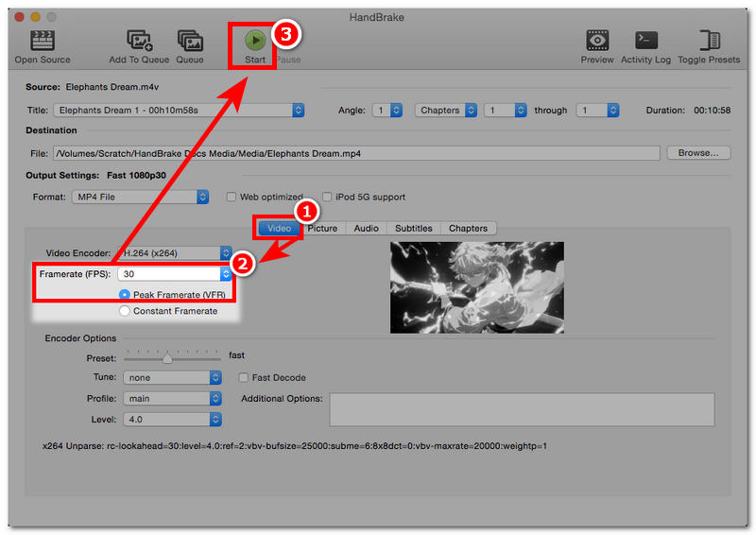This screenshot has height=535, width=756.
Task: Check the iPod 5G support option
Action: [x=327, y=198]
